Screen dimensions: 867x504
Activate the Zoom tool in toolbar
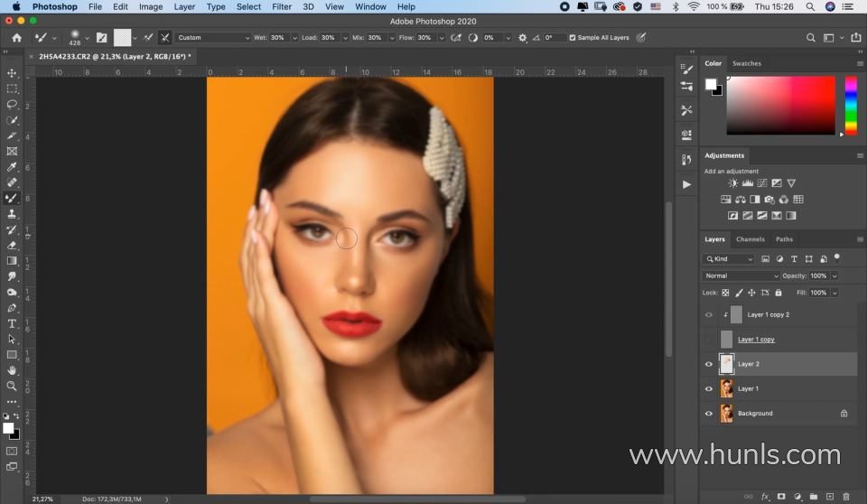tap(12, 386)
